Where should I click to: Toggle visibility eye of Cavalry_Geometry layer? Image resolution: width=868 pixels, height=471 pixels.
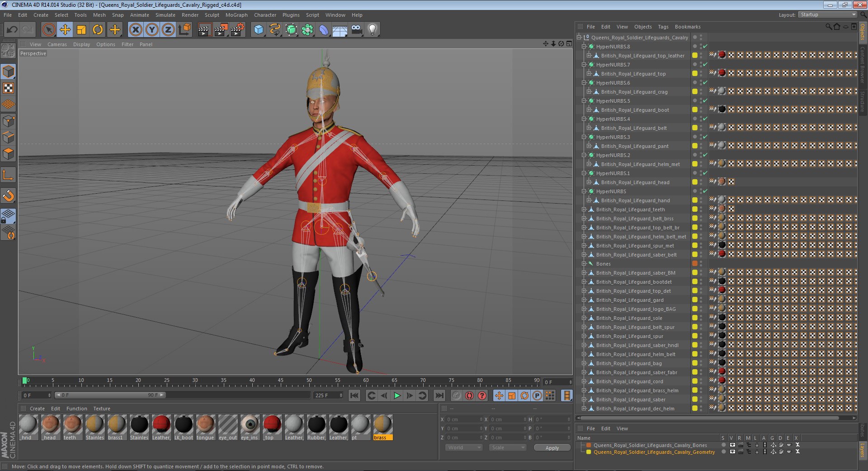(732, 452)
